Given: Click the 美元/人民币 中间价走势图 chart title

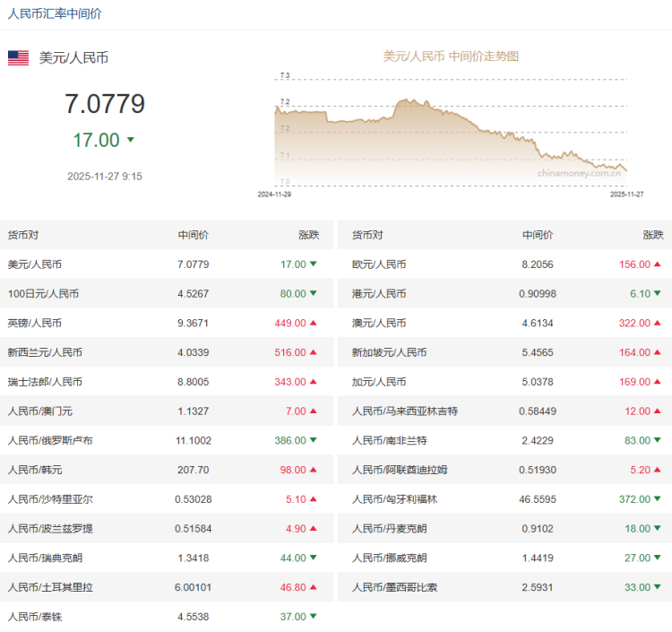Looking at the screenshot, I should [451, 56].
